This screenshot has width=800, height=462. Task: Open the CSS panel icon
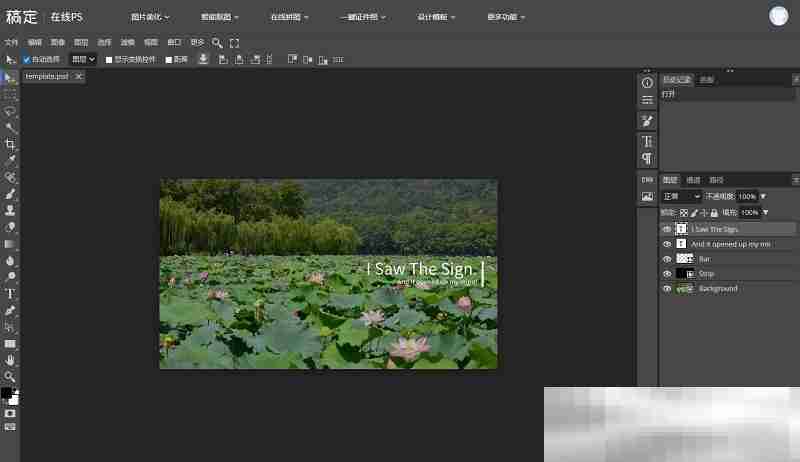647,179
